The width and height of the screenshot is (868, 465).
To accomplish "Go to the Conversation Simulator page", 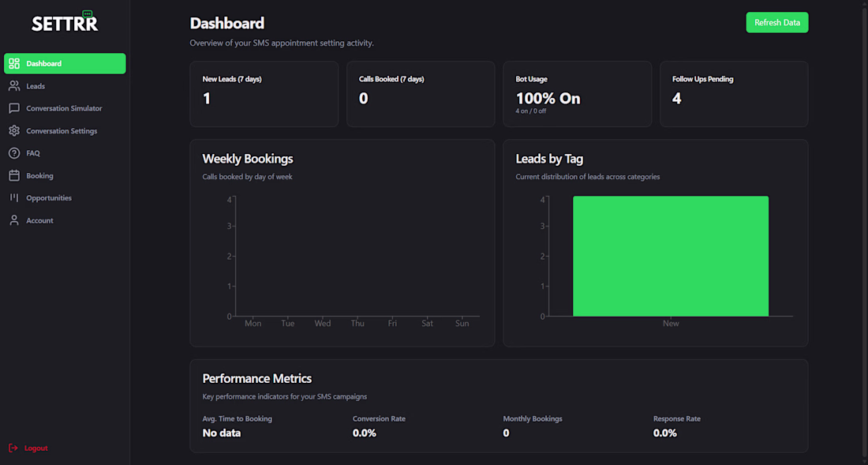I will 64,108.
